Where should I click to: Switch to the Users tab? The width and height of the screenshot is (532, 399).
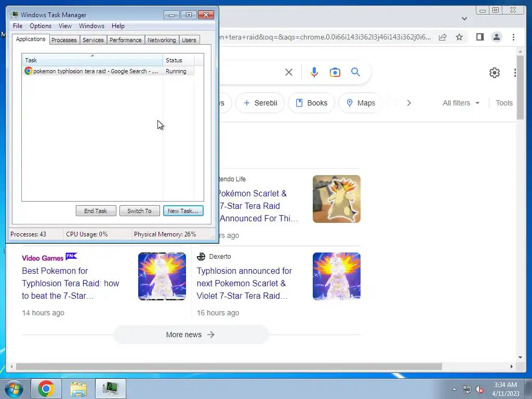189,40
